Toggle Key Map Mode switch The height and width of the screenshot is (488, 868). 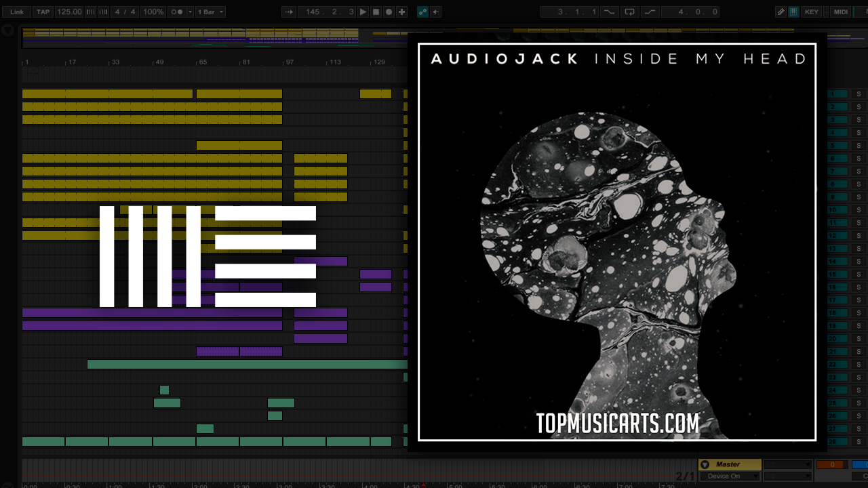click(x=811, y=12)
